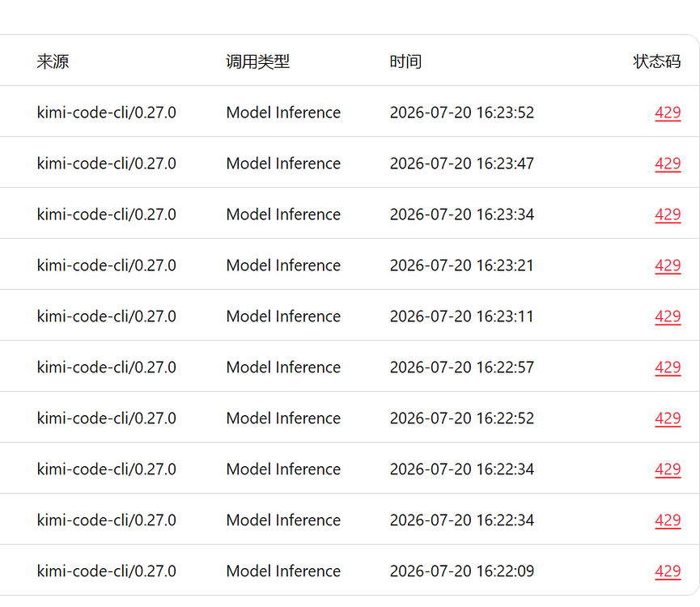Select timestamp 2026-07-20 16:22:52

coord(461,418)
